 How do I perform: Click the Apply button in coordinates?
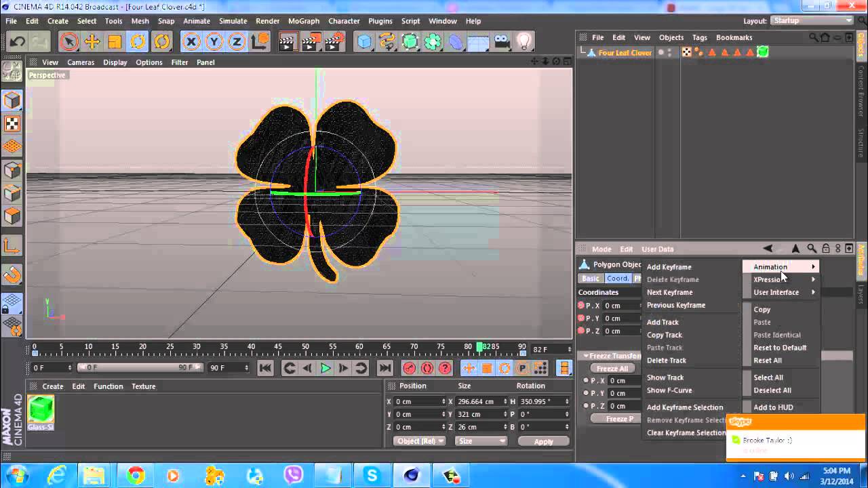click(x=543, y=441)
